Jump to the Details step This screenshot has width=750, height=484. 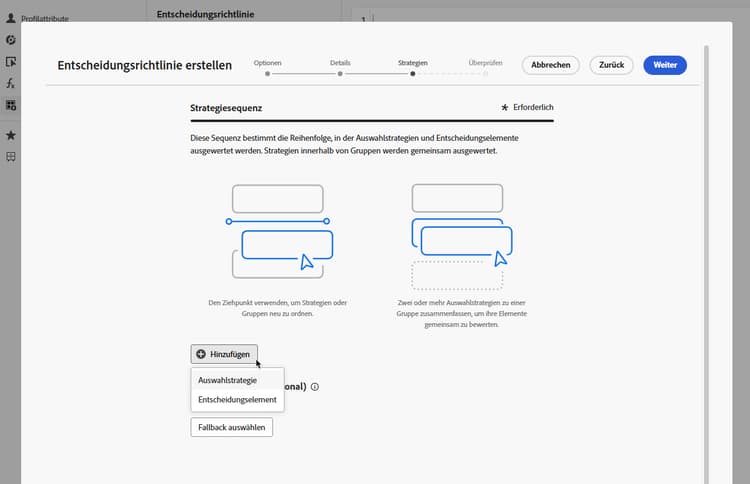340,67
